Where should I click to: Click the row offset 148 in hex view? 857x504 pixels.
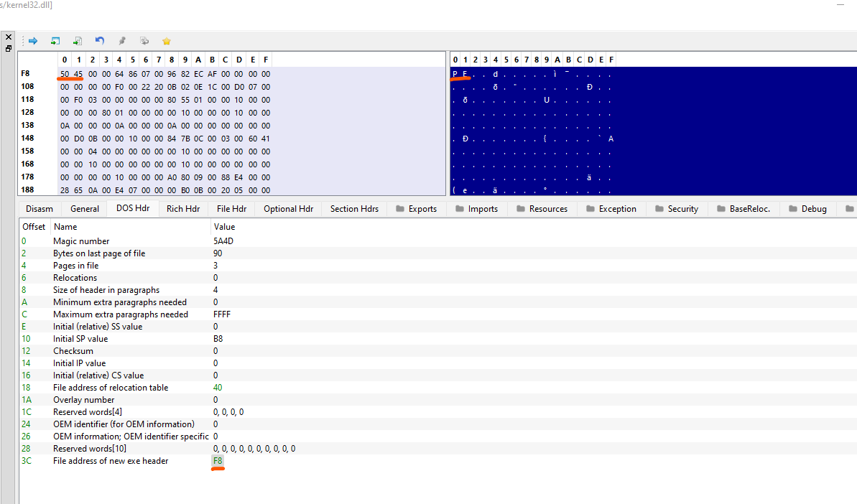[27, 138]
